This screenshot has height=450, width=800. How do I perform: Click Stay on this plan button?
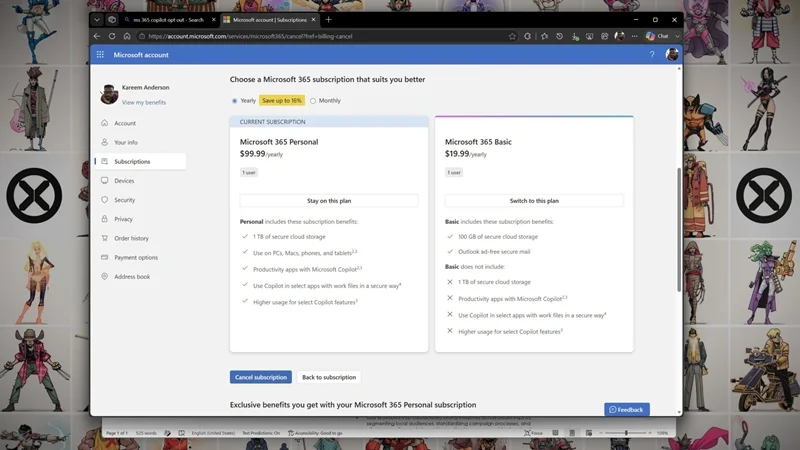tap(329, 201)
